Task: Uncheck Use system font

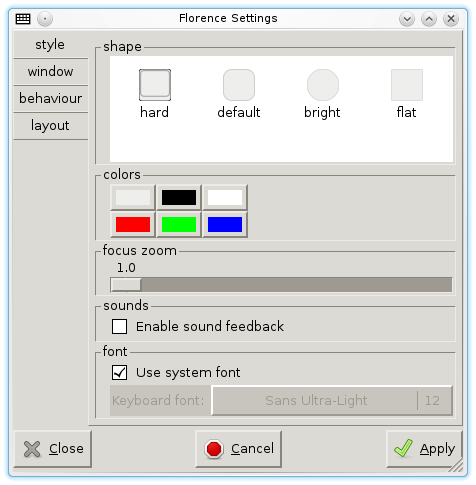Action: (x=119, y=372)
